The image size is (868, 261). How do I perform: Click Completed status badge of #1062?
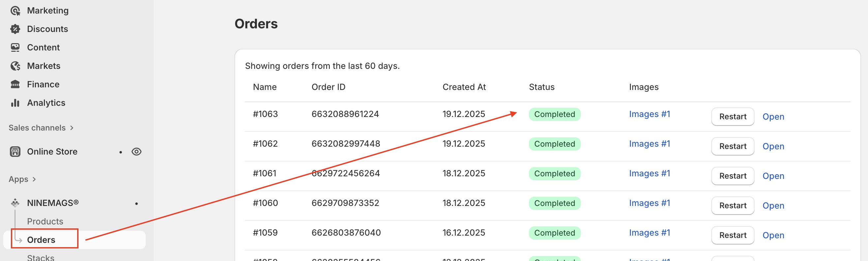coord(555,144)
